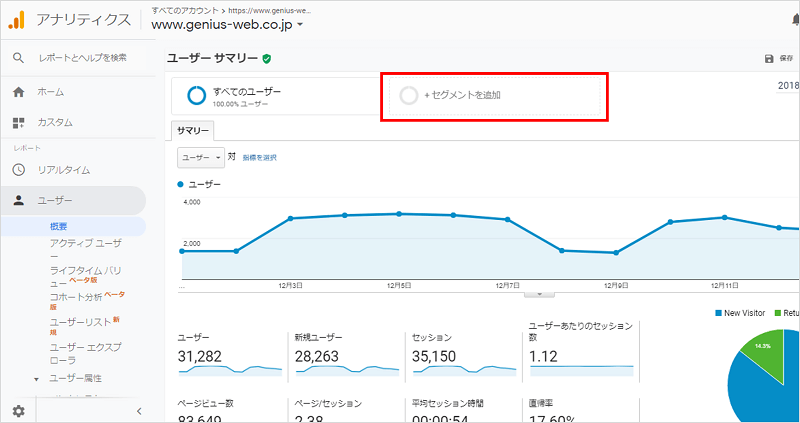Click the すべてのアカウント breadcrumb
Image resolution: width=800 pixels, height=423 pixels.
pyautogui.click(x=185, y=10)
